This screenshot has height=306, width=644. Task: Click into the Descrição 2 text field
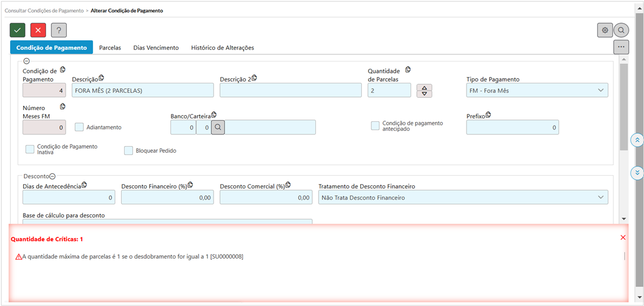click(290, 91)
